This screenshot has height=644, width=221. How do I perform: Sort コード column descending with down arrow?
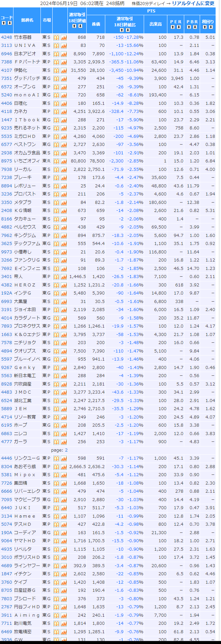pyautogui.click(x=10, y=23)
